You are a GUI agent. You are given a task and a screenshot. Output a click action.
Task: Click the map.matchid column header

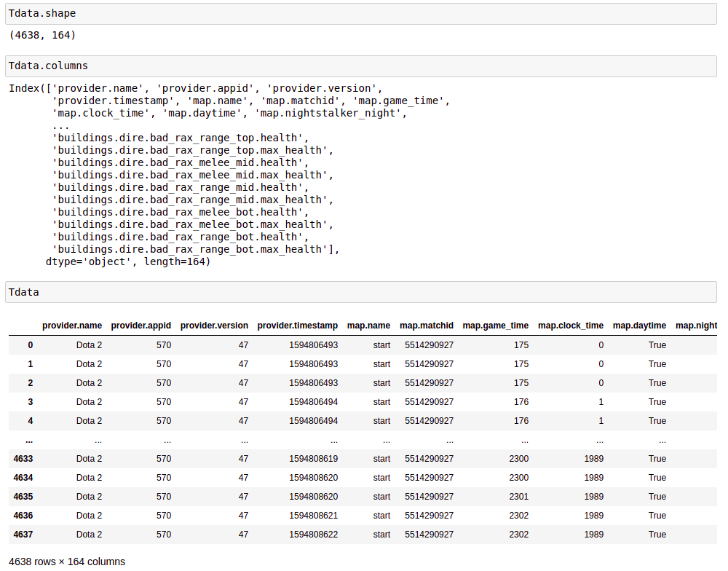click(x=427, y=326)
